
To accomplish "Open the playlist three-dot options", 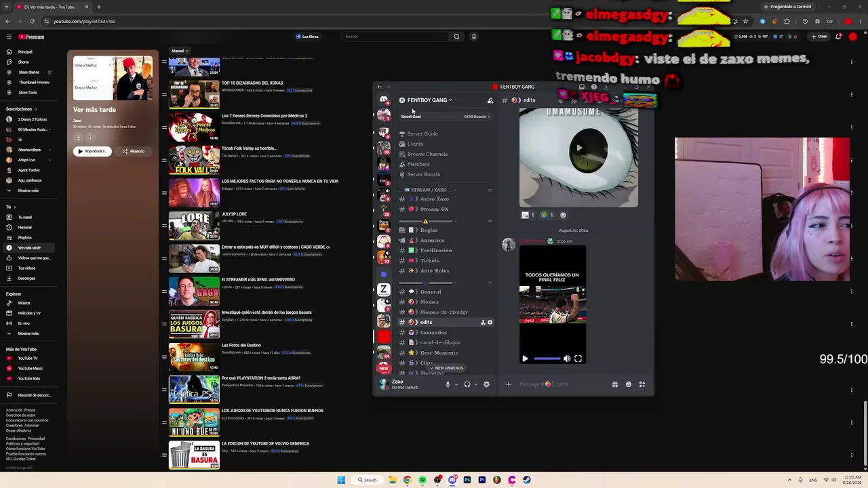I will (x=92, y=137).
